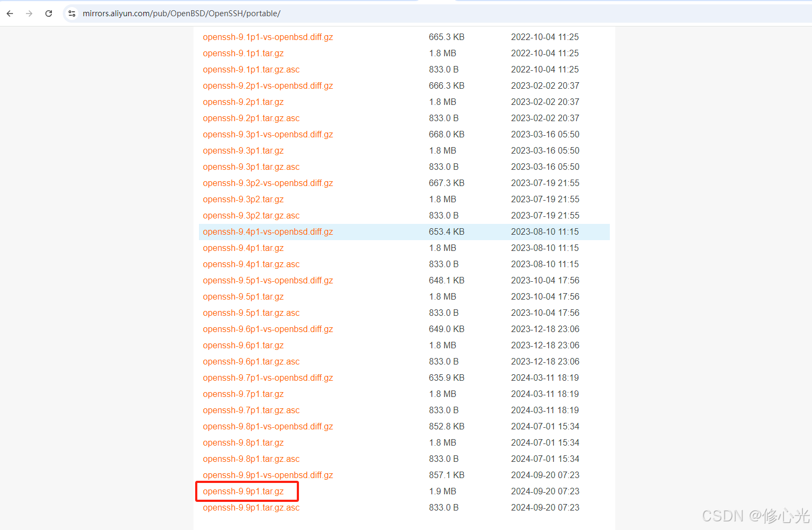Click the openssh-9.3p2.tar.gz link
812x530 pixels.
click(243, 199)
